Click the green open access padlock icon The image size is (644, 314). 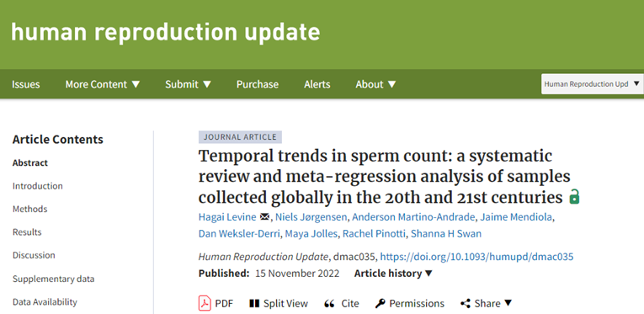574,197
